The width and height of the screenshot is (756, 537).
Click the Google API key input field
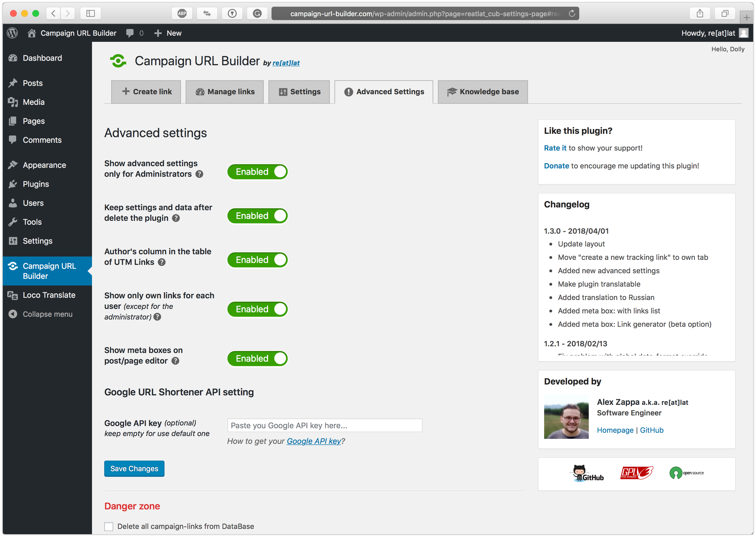[325, 425]
